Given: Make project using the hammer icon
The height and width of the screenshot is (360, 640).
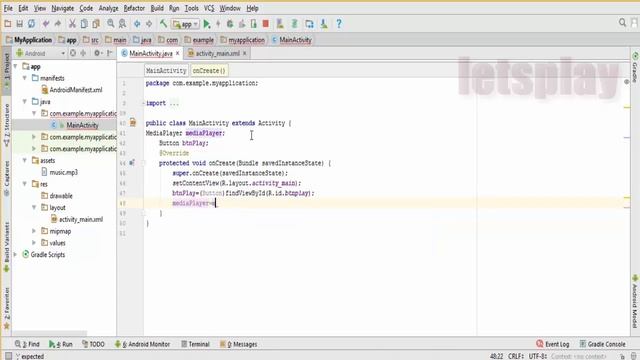Looking at the screenshot, I should (x=163, y=24).
